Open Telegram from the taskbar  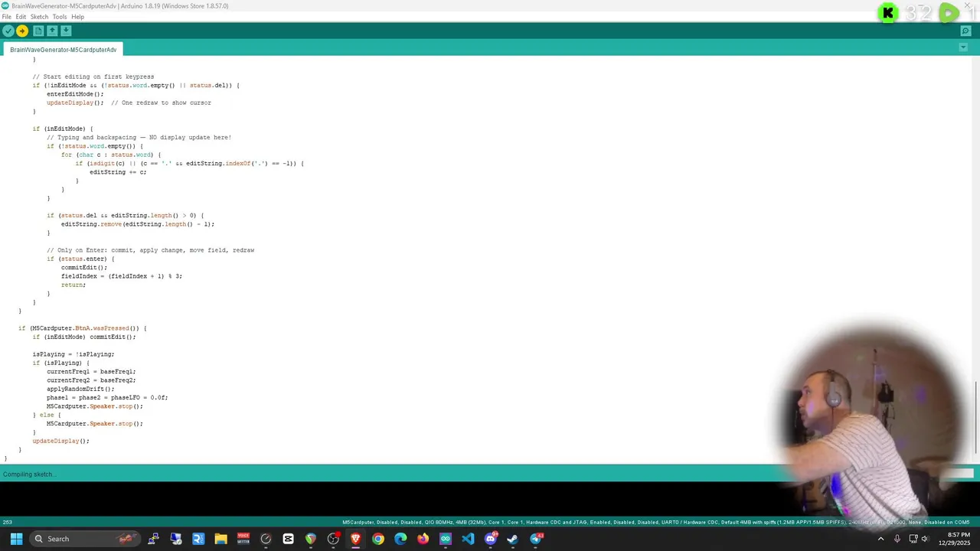(x=536, y=539)
